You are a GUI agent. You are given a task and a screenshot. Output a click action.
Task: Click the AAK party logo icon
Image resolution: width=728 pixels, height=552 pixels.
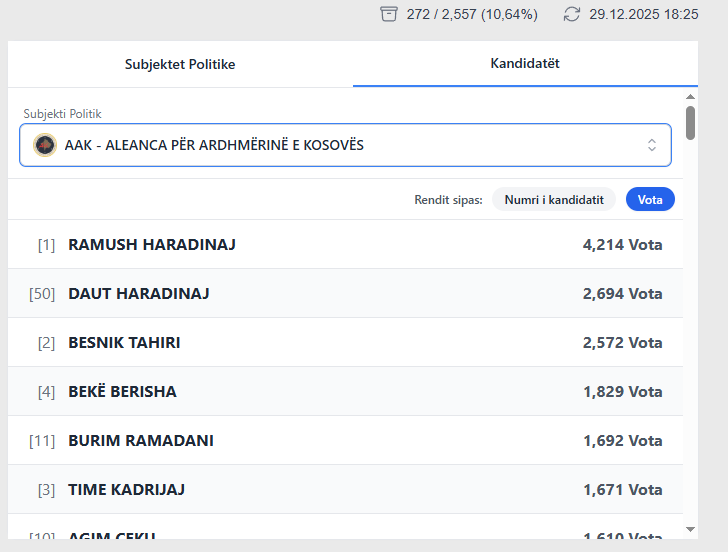coord(44,145)
